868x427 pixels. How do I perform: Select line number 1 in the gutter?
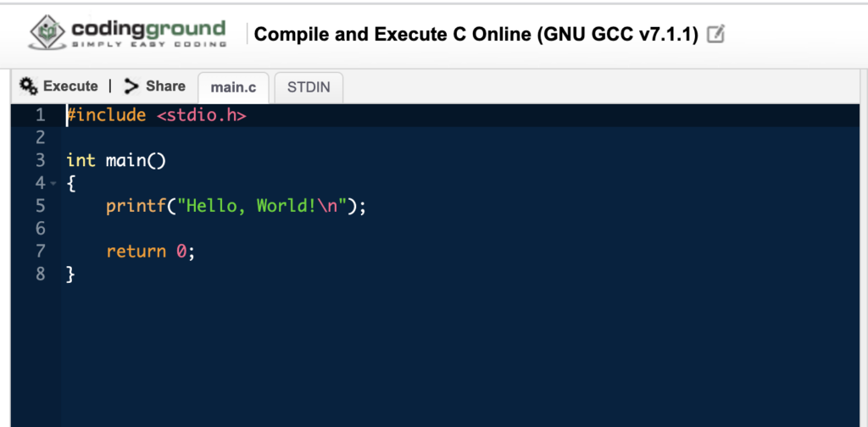[x=39, y=115]
